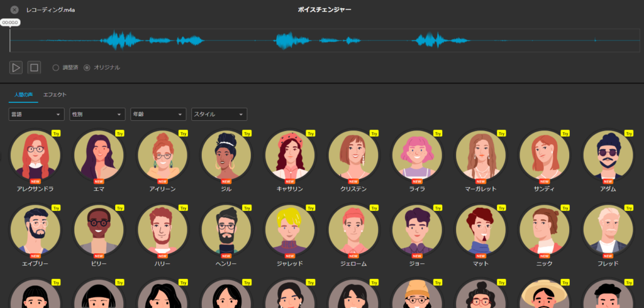Choose the マット voice avatar

[480, 231]
